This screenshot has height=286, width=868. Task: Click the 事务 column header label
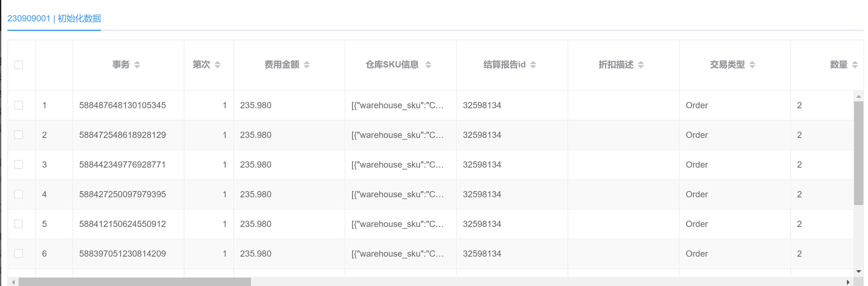coord(121,64)
